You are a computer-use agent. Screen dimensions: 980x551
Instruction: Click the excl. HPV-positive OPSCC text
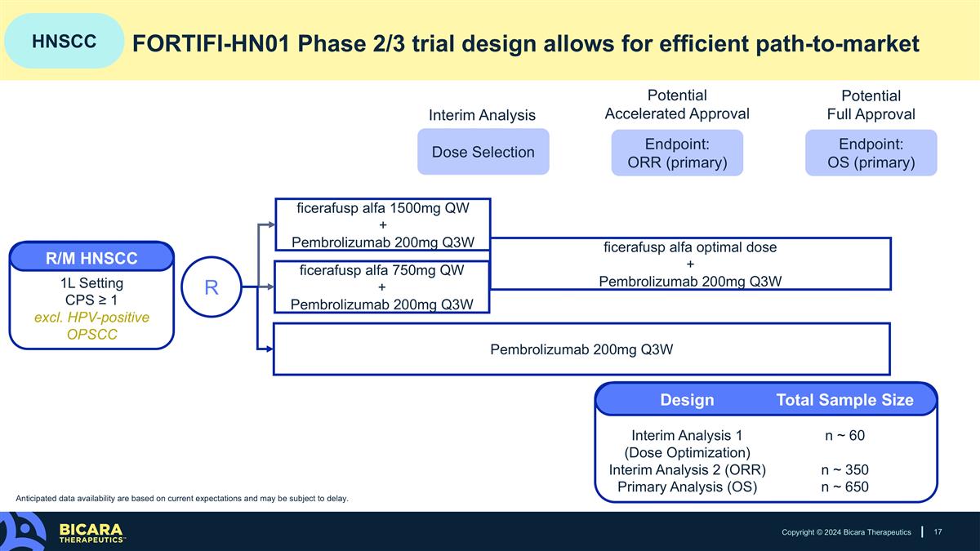[91, 327]
